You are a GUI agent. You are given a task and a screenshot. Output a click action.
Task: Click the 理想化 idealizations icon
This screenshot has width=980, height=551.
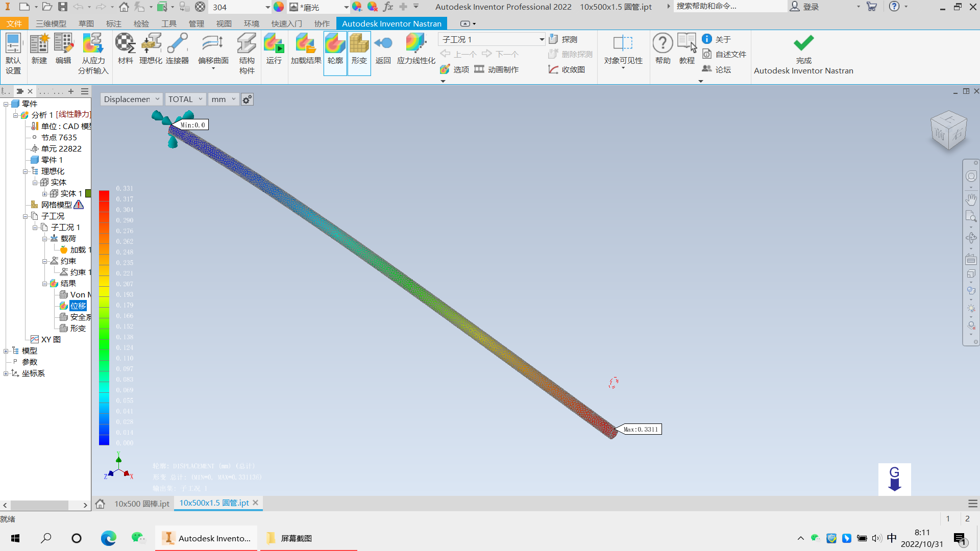[151, 49]
